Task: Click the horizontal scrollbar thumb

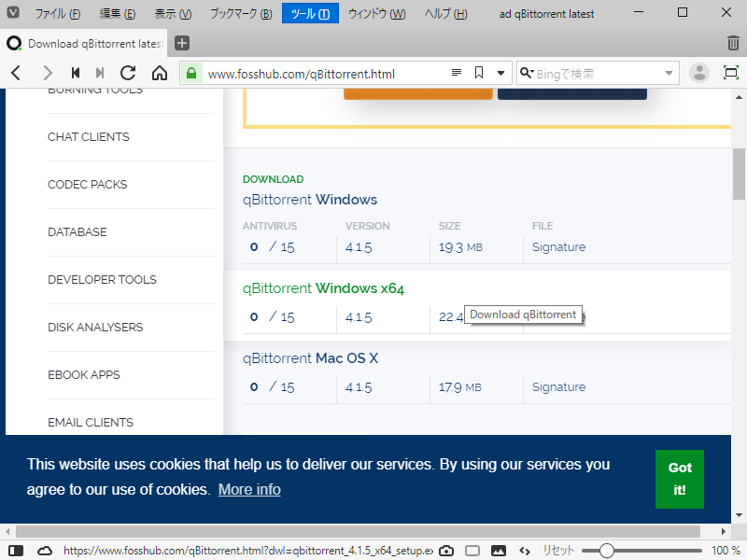Action: (358, 531)
